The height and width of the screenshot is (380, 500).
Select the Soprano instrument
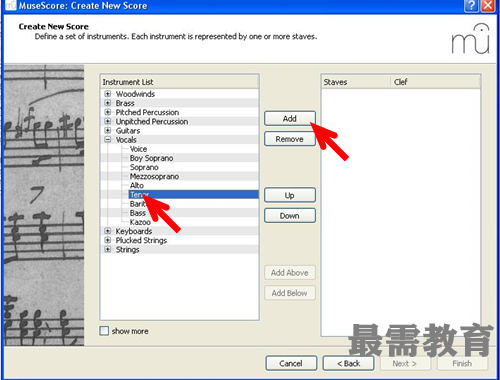coord(144,167)
